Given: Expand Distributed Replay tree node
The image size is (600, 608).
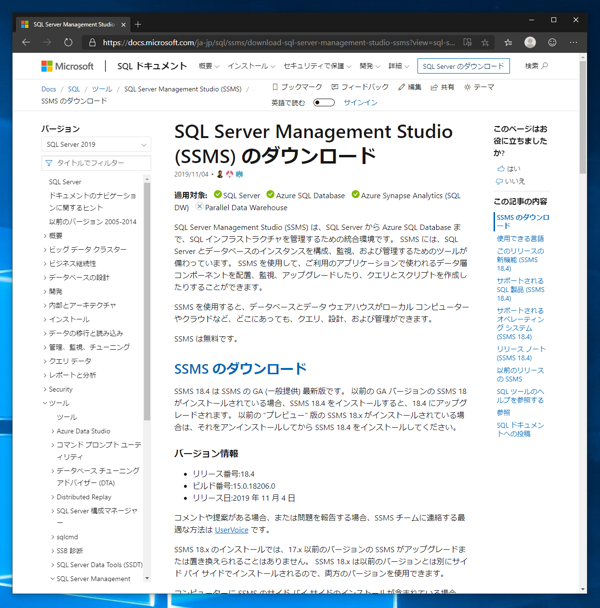Looking at the screenshot, I should click(x=53, y=497).
